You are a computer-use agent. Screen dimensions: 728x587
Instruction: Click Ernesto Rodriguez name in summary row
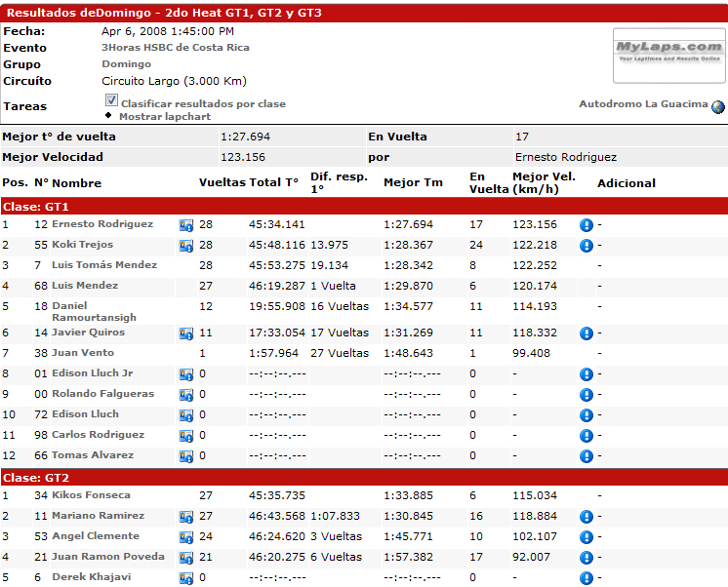pyautogui.click(x=566, y=157)
